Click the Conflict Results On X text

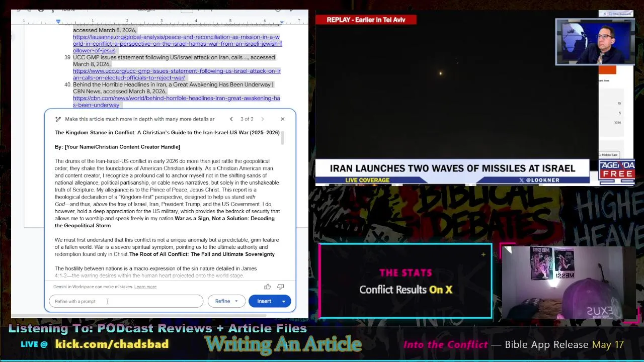point(406,290)
